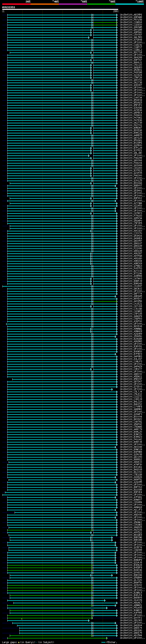Select label UniRef100_C1BEL2

pyautogui.click(x=131, y=50)
